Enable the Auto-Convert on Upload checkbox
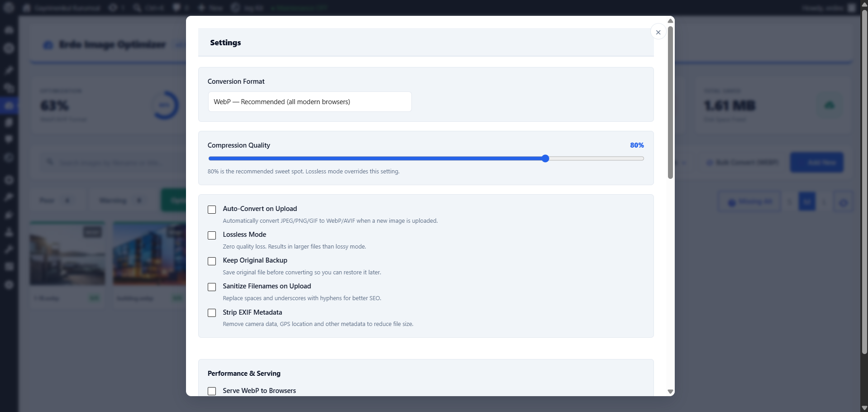Screen dimensions: 868x412 tap(212, 210)
